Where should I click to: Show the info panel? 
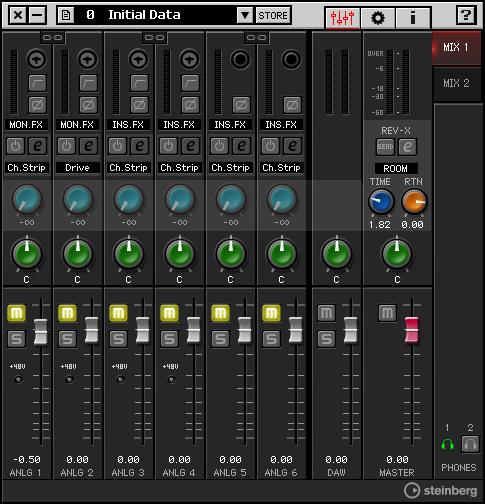point(413,17)
